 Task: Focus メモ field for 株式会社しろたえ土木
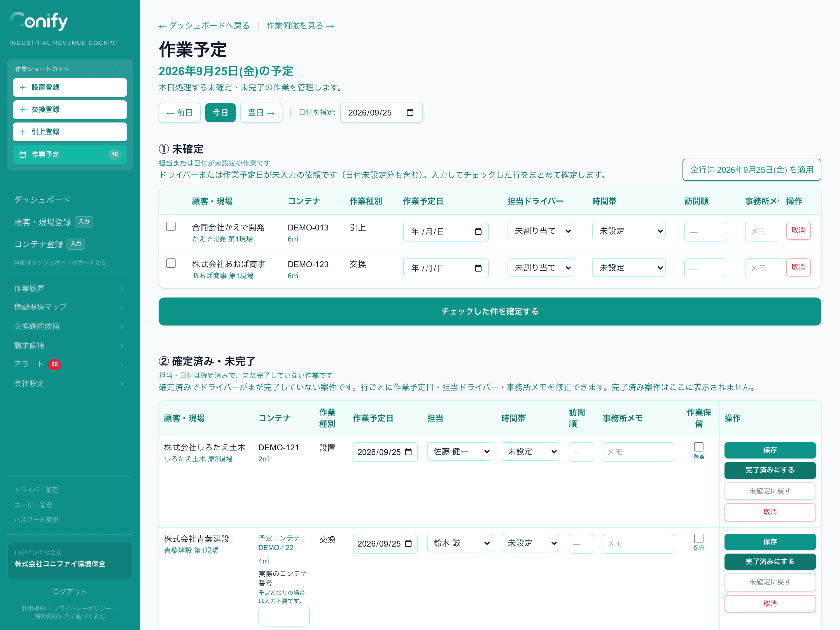[638, 452]
